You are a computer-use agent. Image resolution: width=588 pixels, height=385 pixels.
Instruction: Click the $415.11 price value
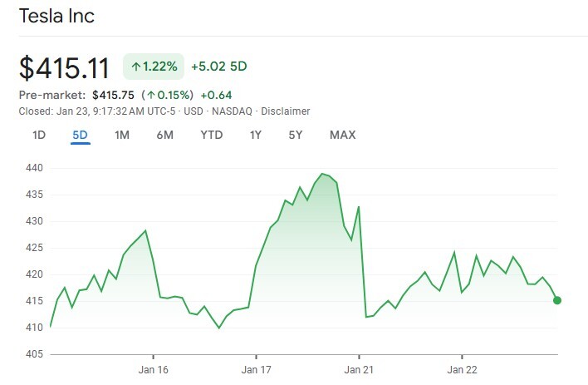coord(64,68)
